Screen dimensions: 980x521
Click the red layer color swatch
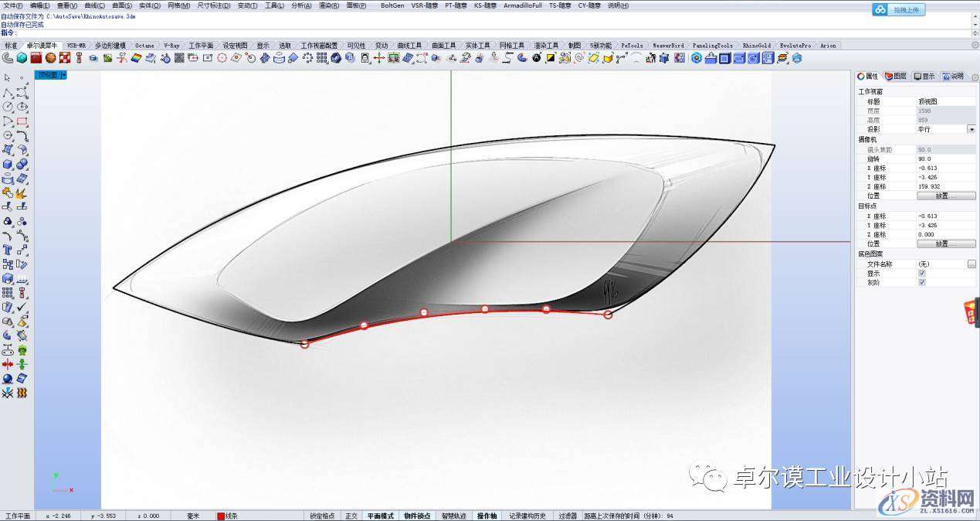pos(221,516)
